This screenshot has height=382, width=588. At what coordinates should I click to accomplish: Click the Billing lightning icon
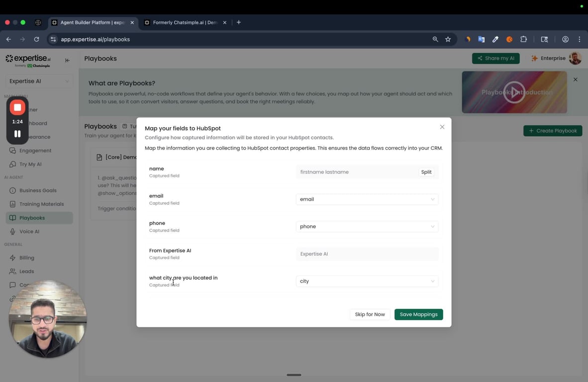[x=12, y=258]
